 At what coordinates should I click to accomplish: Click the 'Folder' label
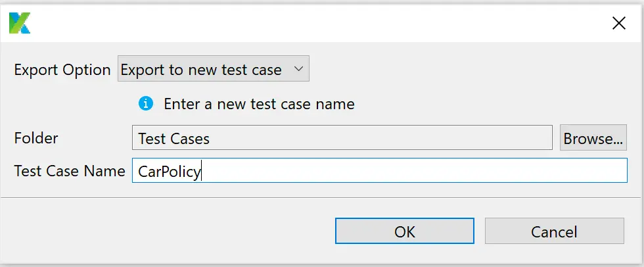[36, 138]
